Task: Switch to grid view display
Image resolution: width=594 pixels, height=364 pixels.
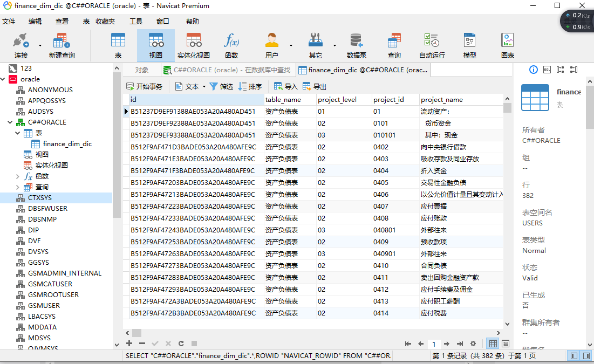Action: [x=493, y=344]
